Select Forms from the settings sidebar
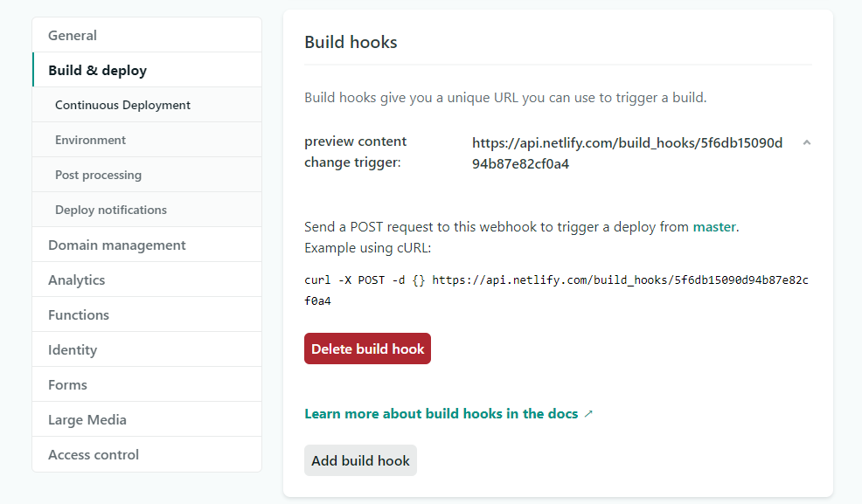Image resolution: width=862 pixels, height=504 pixels. pyautogui.click(x=67, y=384)
